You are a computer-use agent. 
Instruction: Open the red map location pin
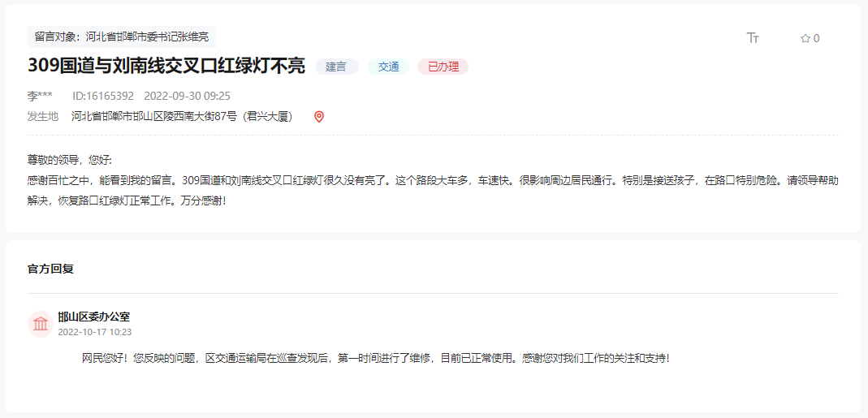tap(319, 117)
